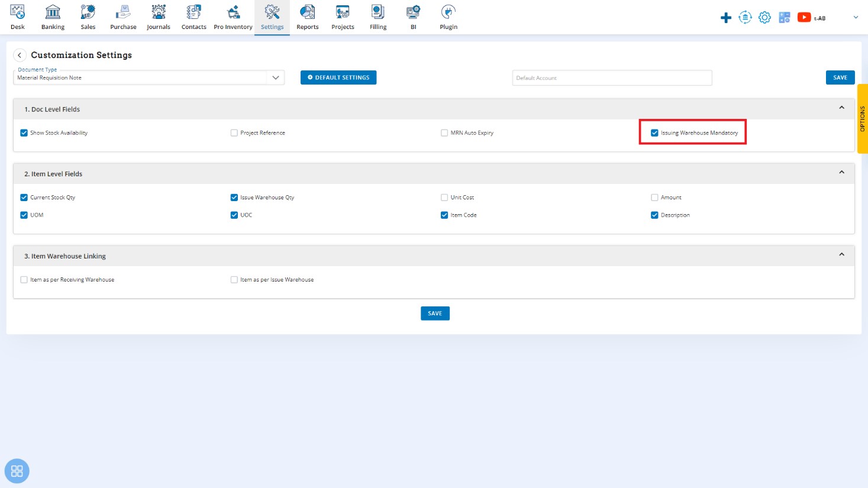Click the red YouTube icon

[804, 18]
